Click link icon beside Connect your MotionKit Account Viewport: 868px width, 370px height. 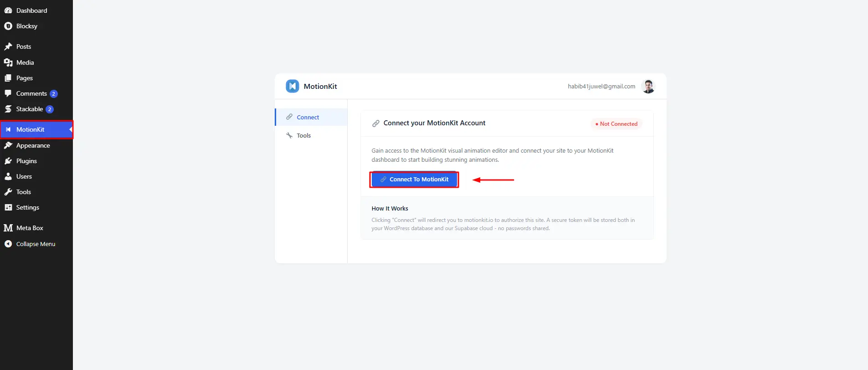(x=376, y=123)
